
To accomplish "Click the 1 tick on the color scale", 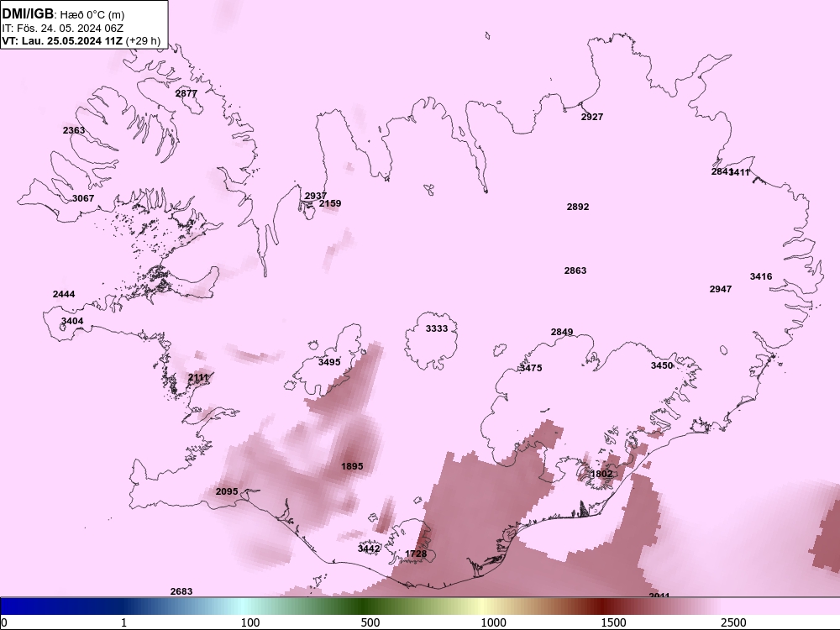I will [123, 622].
